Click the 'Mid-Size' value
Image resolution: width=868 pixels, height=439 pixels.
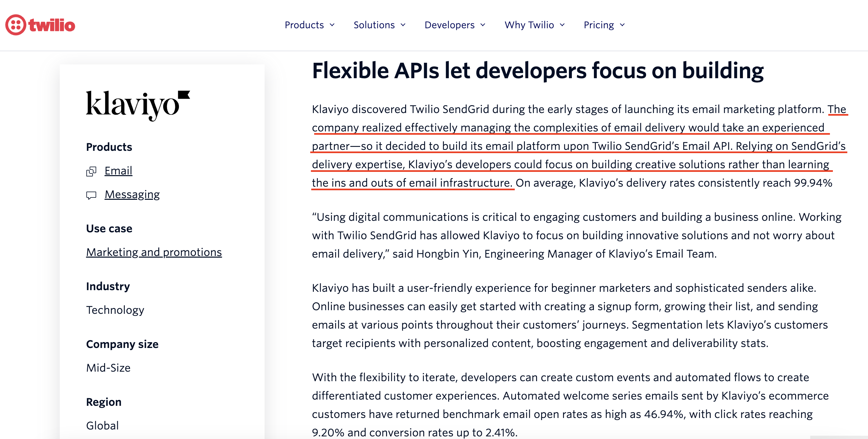[108, 368]
